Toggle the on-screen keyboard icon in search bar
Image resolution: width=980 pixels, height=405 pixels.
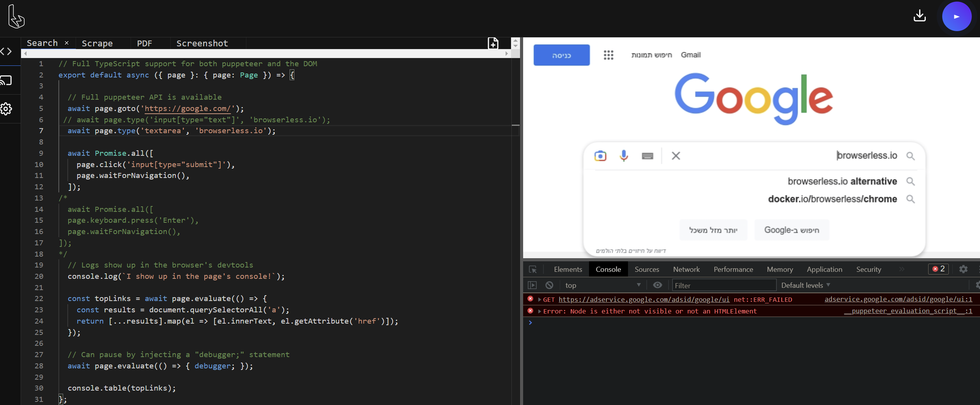click(x=647, y=156)
